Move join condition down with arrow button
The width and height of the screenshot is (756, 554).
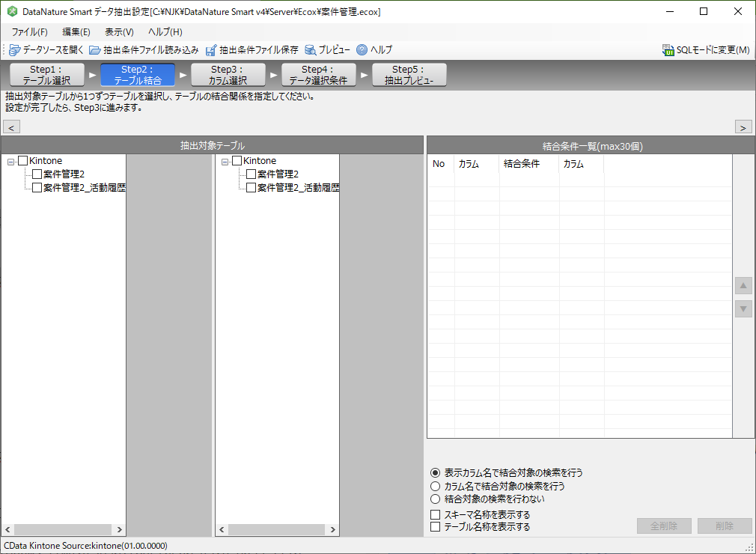point(743,308)
